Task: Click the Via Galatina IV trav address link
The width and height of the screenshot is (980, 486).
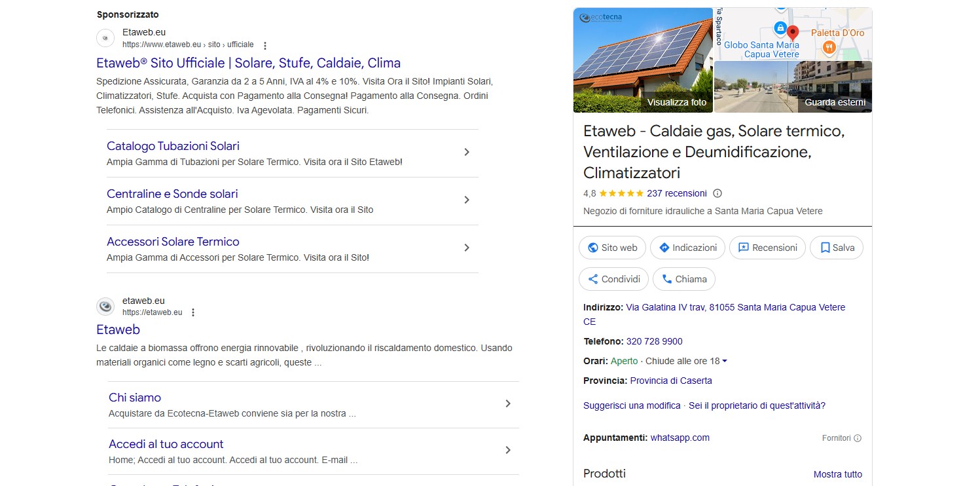Action: pyautogui.click(x=714, y=314)
